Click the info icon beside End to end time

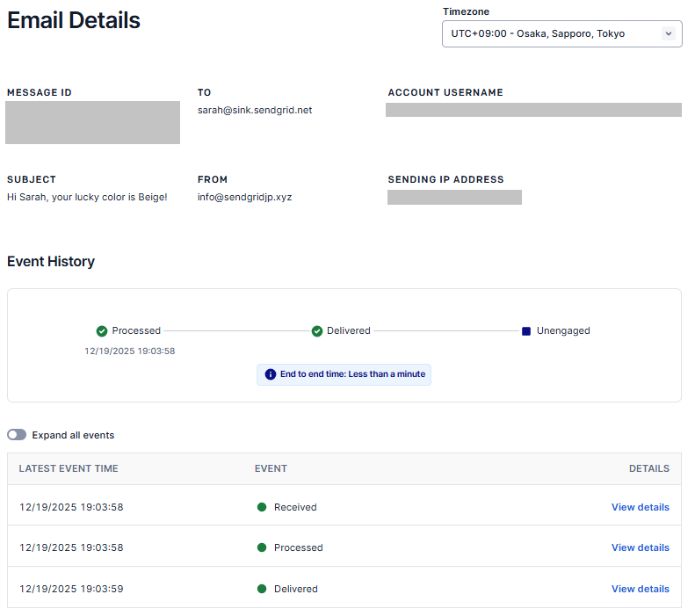[270, 374]
